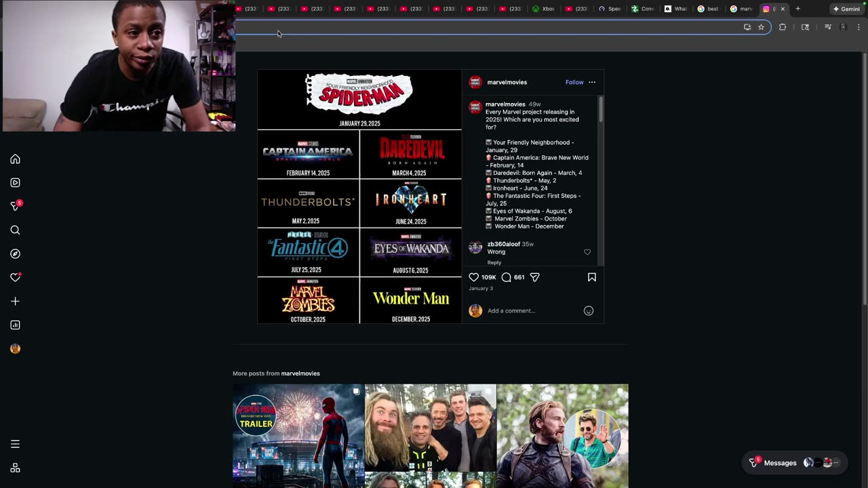Viewport: 868px width, 488px height.
Task: Open Instagram Home from the sidebar
Action: pos(15,159)
